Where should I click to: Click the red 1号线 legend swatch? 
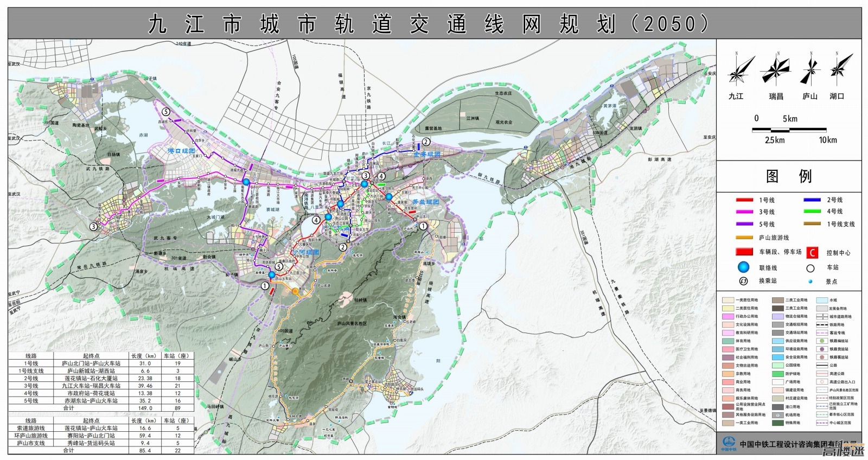point(744,200)
